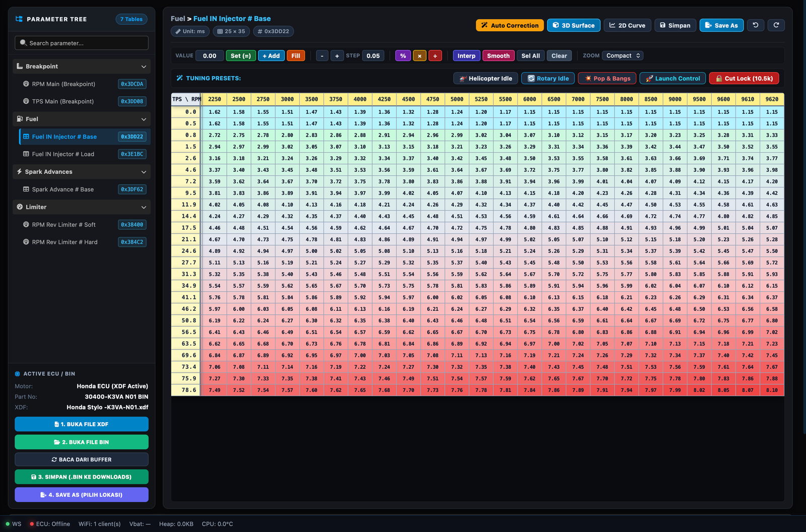Click the redo arrow icon button
The height and width of the screenshot is (532, 806).
point(776,25)
